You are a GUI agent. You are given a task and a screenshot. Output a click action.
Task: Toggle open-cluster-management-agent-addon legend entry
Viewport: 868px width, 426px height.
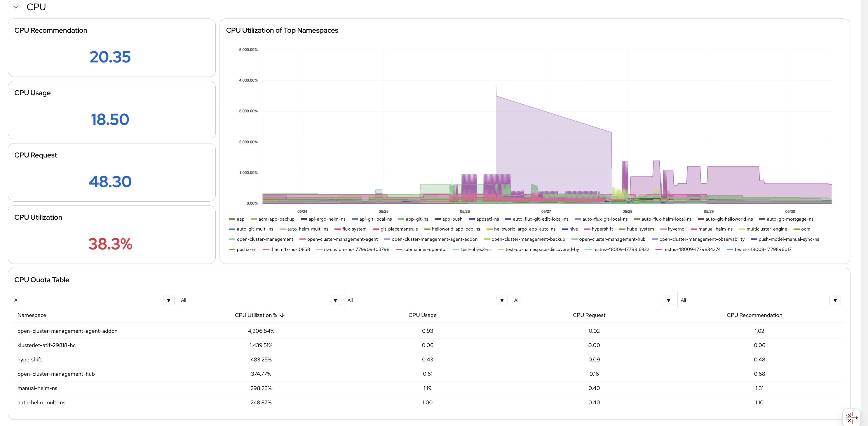coord(430,239)
